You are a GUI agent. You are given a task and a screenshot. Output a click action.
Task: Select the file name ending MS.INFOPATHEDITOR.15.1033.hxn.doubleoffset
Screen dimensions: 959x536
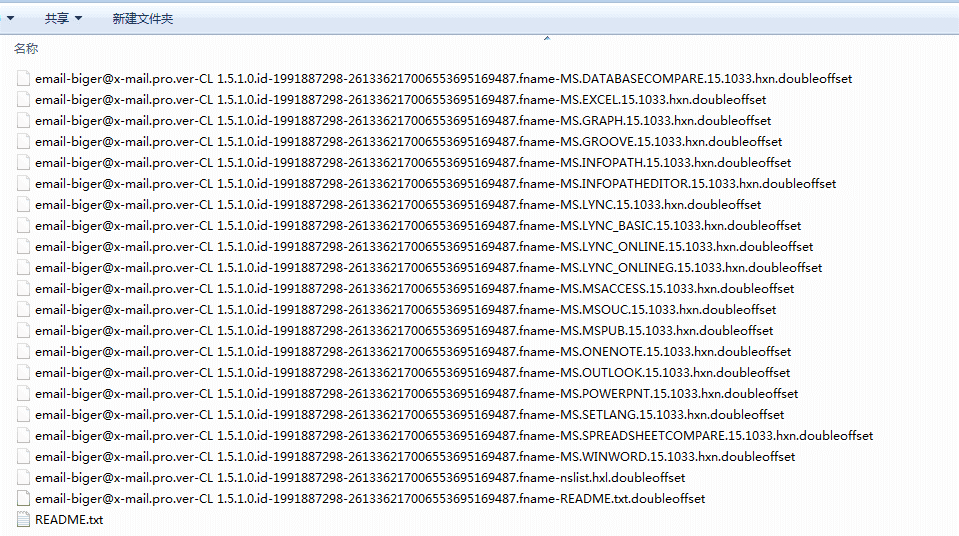pyautogui.click(x=435, y=184)
